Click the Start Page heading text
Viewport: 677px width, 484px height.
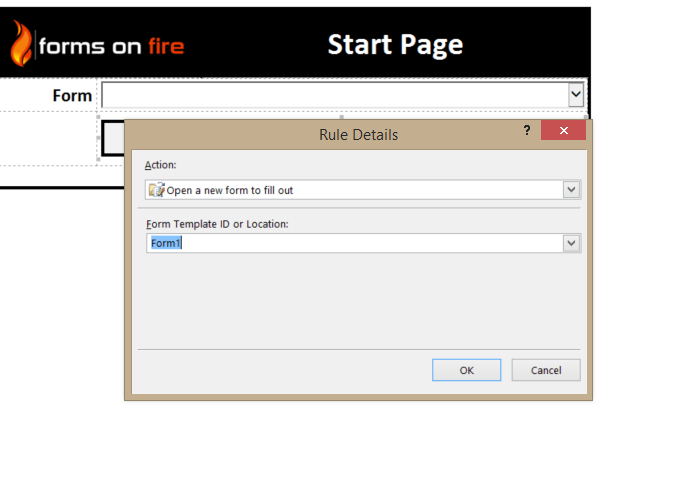(395, 44)
